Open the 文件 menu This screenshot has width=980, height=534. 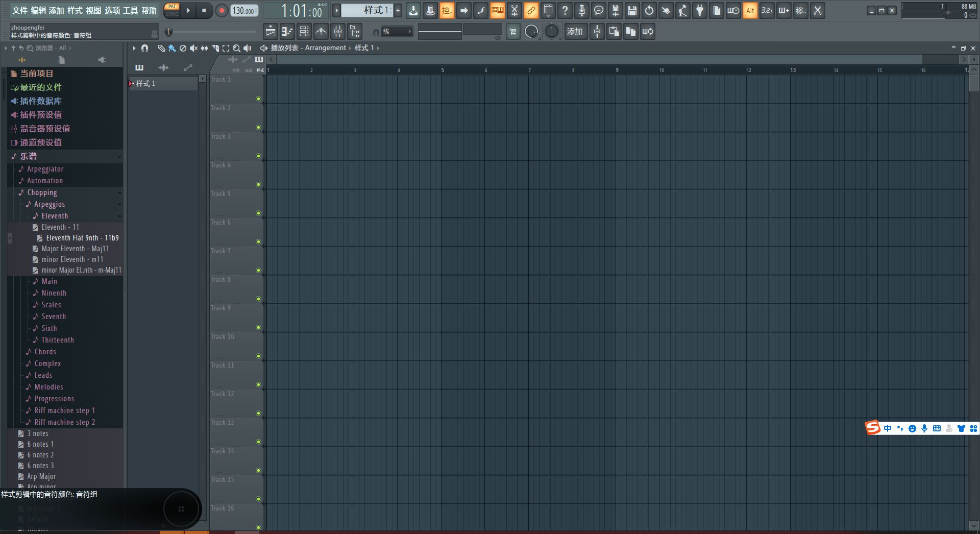click(x=19, y=10)
